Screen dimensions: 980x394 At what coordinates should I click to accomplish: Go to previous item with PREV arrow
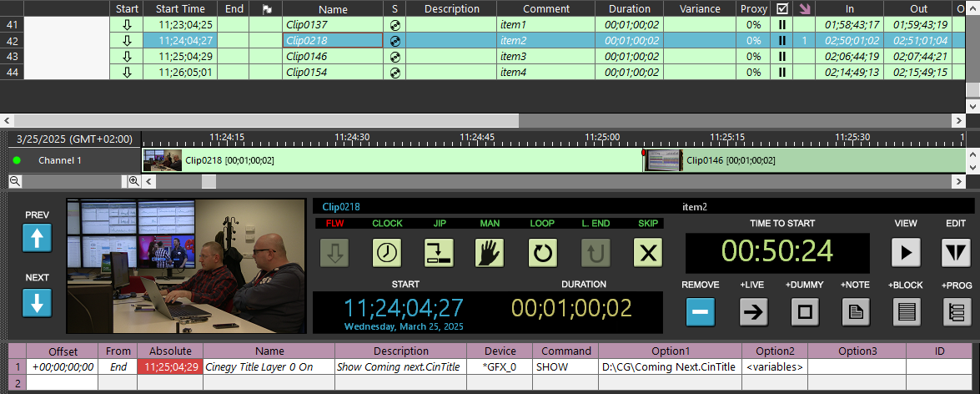pyautogui.click(x=37, y=238)
